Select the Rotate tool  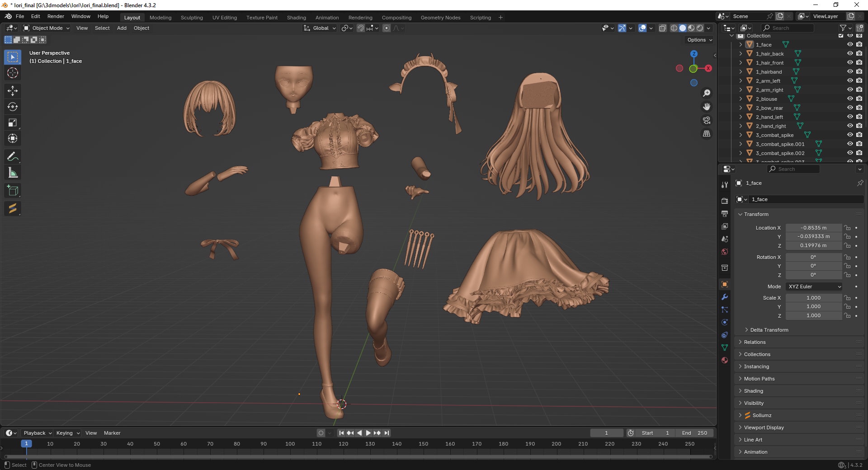(13, 107)
